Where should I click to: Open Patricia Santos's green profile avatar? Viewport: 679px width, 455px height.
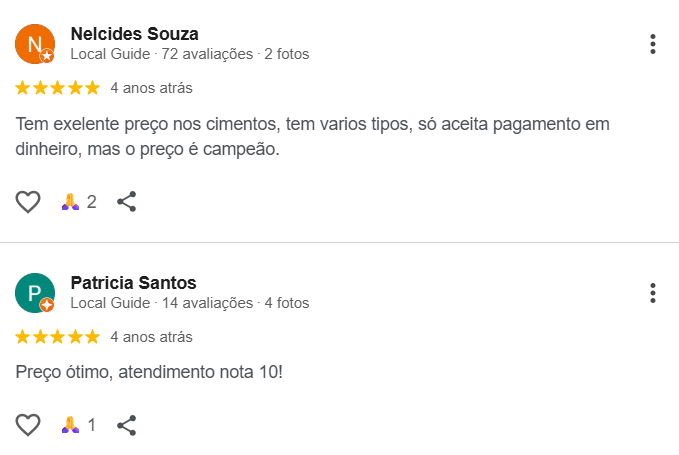click(x=34, y=292)
